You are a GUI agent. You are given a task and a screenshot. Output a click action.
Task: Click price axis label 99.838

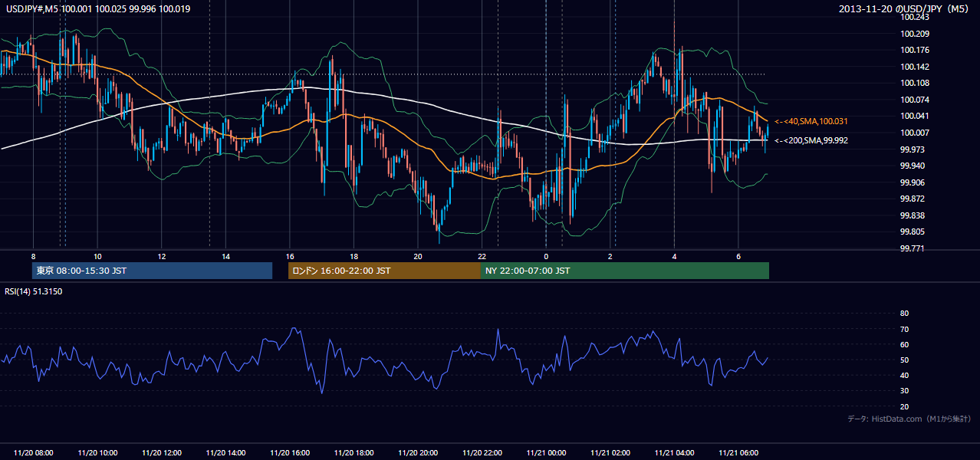(x=913, y=215)
